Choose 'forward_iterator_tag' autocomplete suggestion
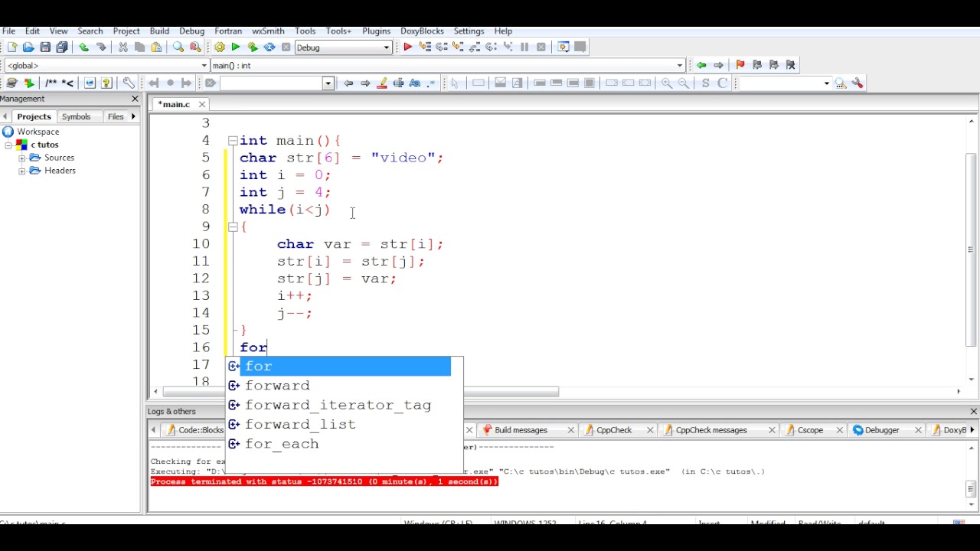The image size is (980, 551). 338,406
